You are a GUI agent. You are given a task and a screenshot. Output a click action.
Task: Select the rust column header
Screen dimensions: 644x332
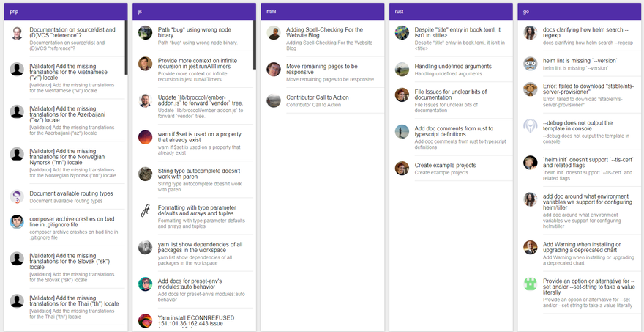pyautogui.click(x=451, y=12)
